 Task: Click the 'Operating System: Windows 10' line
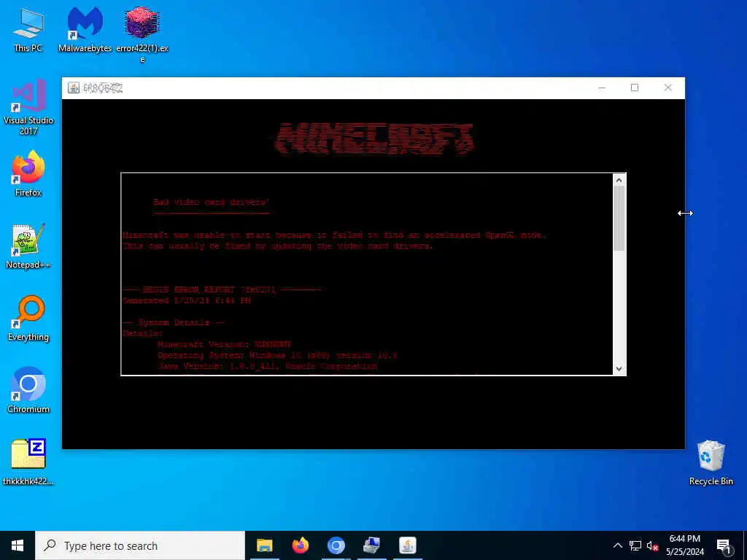point(277,355)
